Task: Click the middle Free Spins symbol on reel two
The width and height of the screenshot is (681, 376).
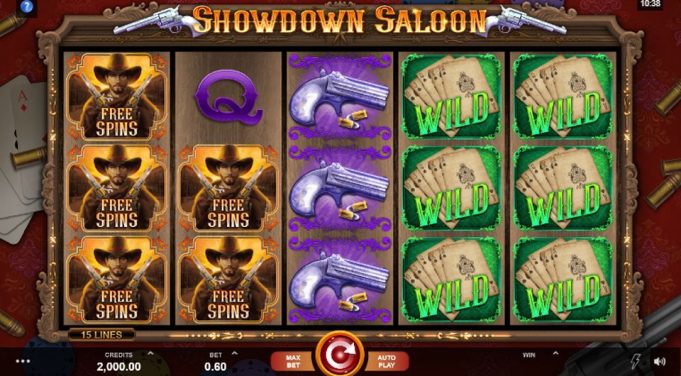Action: (x=228, y=188)
